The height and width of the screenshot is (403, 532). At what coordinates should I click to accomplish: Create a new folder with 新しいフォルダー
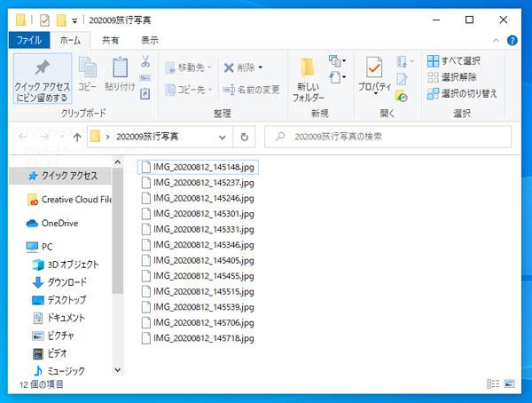308,79
